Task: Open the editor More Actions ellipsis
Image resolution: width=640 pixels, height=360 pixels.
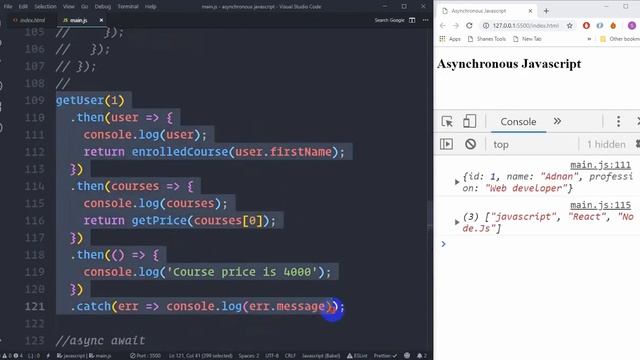Action: (x=425, y=20)
